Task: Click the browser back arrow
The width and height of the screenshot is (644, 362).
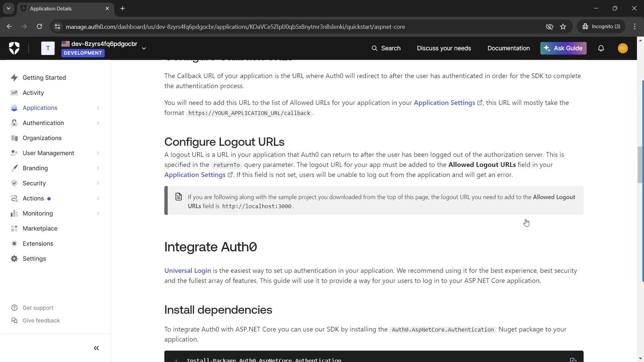Action: click(x=9, y=26)
